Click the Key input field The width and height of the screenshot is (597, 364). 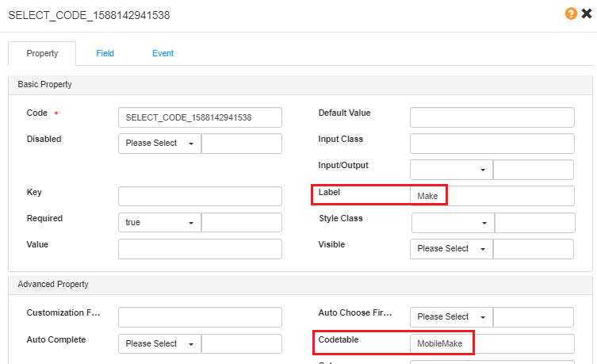200,197
